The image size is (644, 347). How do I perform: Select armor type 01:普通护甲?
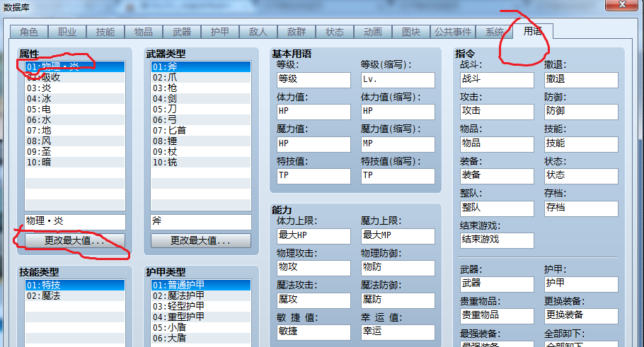pyautogui.click(x=201, y=285)
